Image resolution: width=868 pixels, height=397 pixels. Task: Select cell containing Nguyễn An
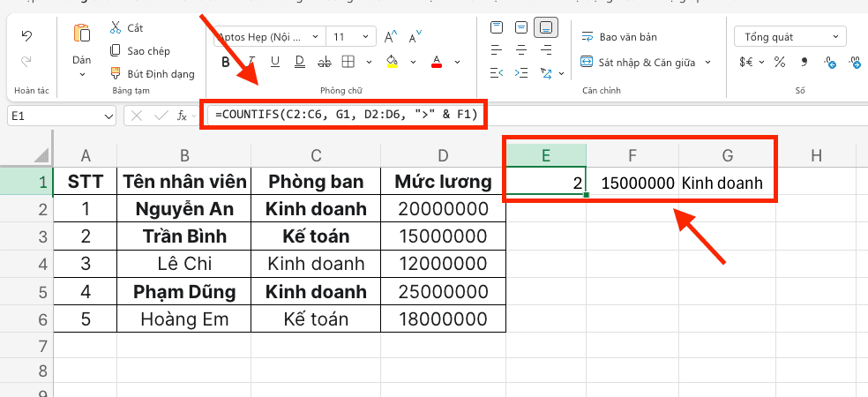coord(183,209)
